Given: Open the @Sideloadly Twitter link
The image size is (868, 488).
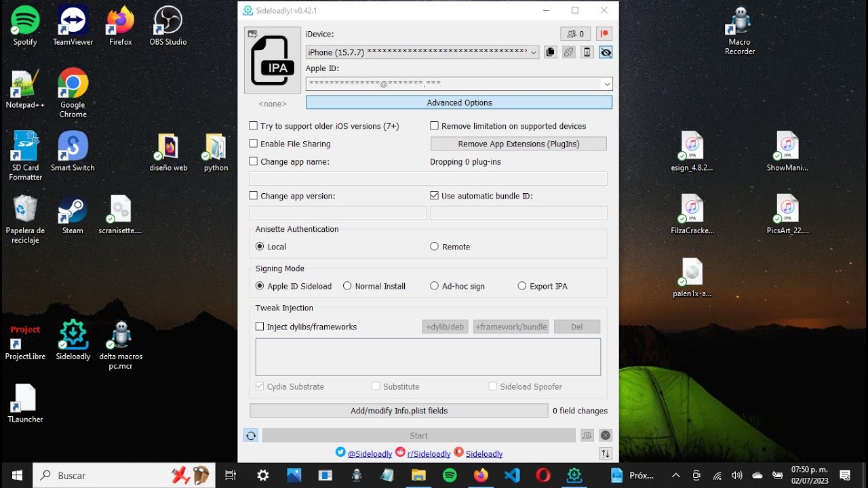Looking at the screenshot, I should click(370, 453).
